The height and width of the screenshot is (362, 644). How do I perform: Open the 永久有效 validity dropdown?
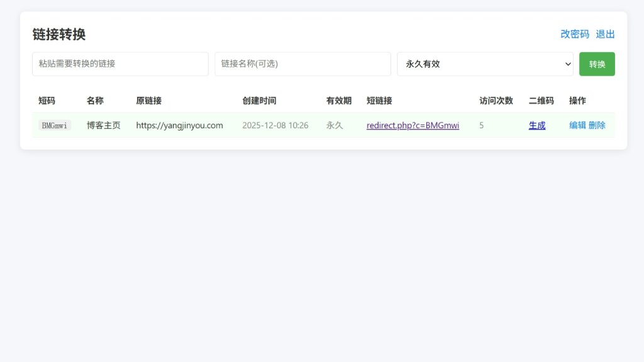[485, 64]
